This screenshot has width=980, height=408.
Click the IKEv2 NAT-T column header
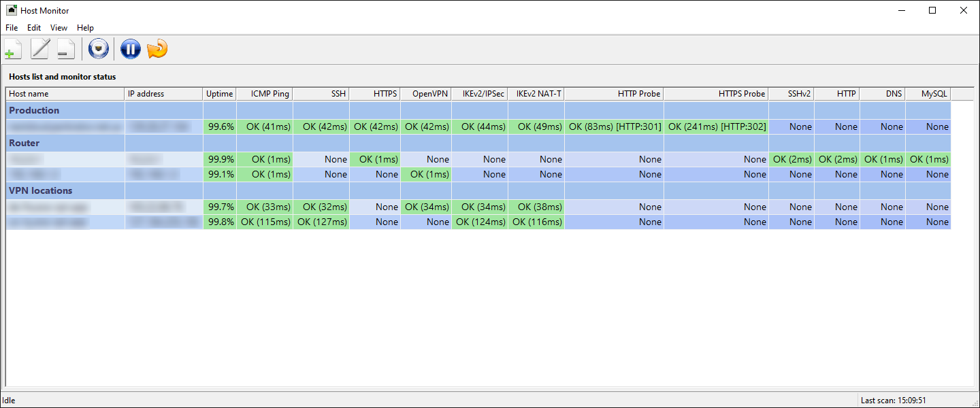[536, 94]
